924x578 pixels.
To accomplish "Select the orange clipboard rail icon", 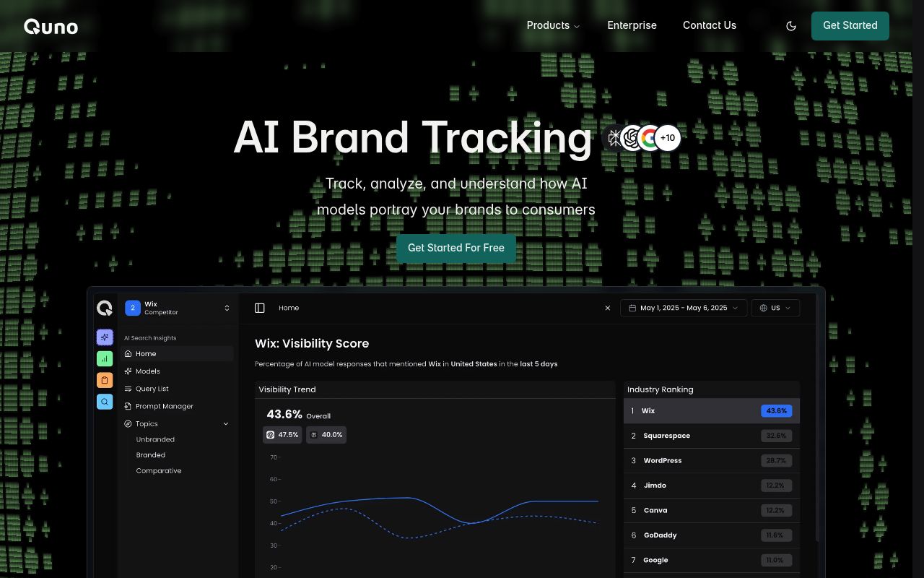I will pos(105,380).
